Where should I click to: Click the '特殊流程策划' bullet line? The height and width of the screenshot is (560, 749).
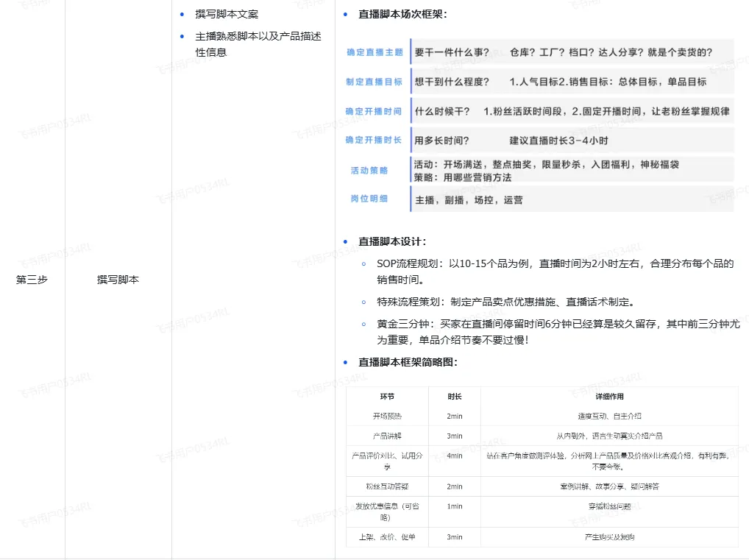click(506, 302)
